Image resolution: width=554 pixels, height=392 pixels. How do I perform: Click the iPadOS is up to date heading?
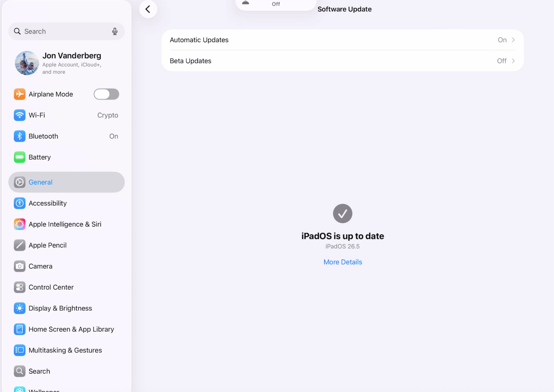tap(342, 236)
